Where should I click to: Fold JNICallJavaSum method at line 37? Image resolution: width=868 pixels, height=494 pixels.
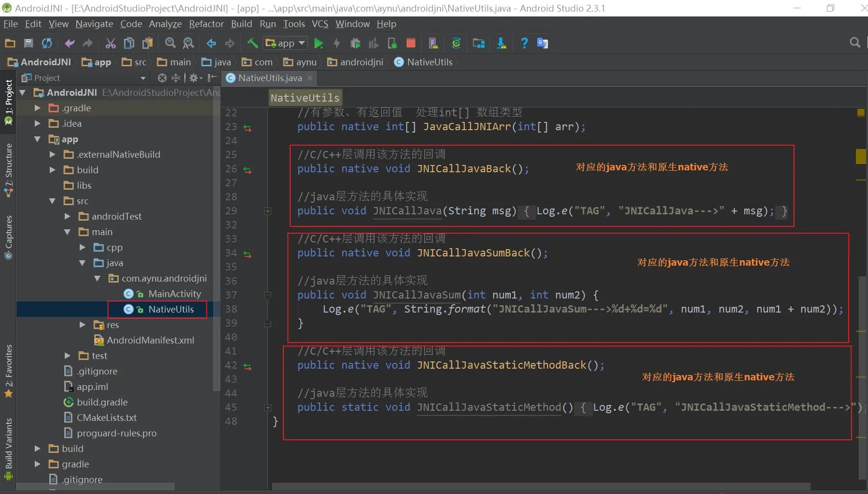(267, 295)
